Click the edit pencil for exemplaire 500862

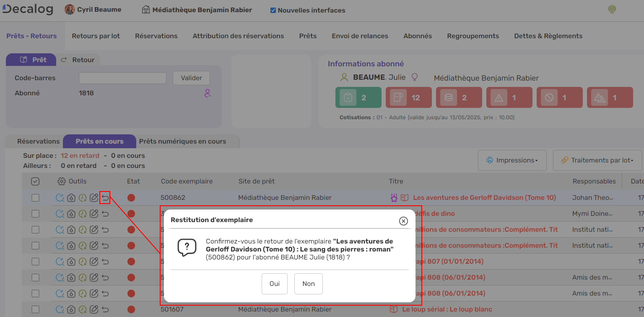(x=94, y=197)
